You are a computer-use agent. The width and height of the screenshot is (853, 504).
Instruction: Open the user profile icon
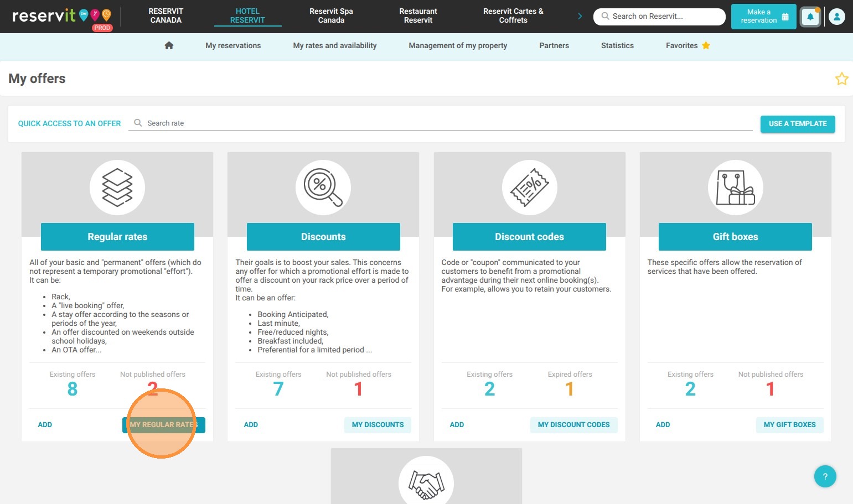pos(837,17)
